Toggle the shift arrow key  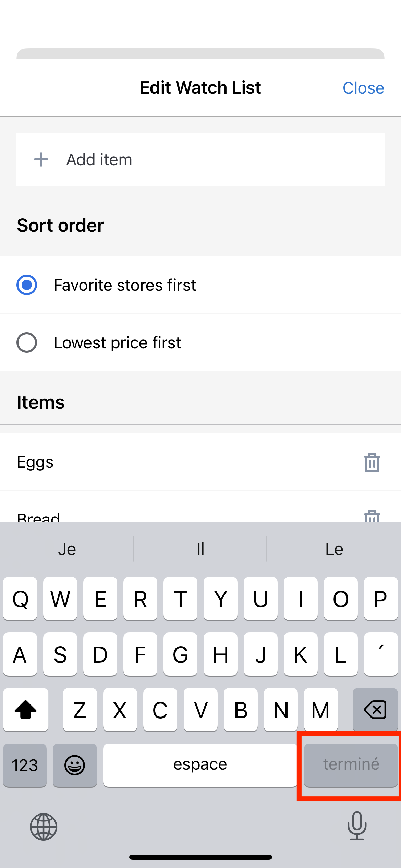[26, 709]
